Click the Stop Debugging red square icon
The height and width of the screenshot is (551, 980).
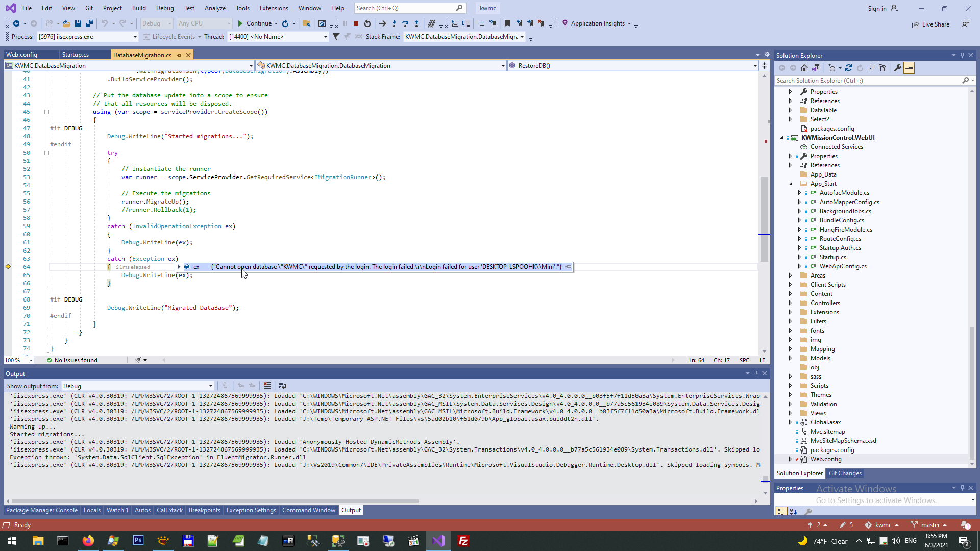tap(356, 23)
